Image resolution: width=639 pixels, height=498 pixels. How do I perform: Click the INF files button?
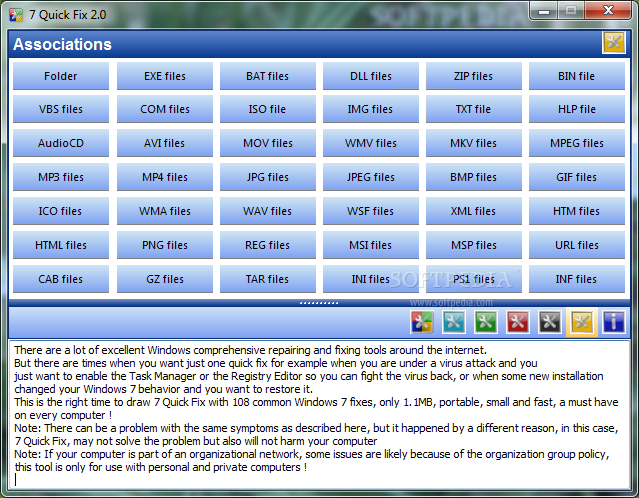pyautogui.click(x=577, y=279)
